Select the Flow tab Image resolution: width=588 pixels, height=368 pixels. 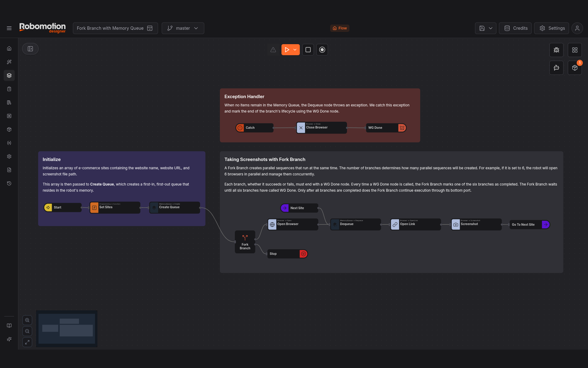coord(340,28)
